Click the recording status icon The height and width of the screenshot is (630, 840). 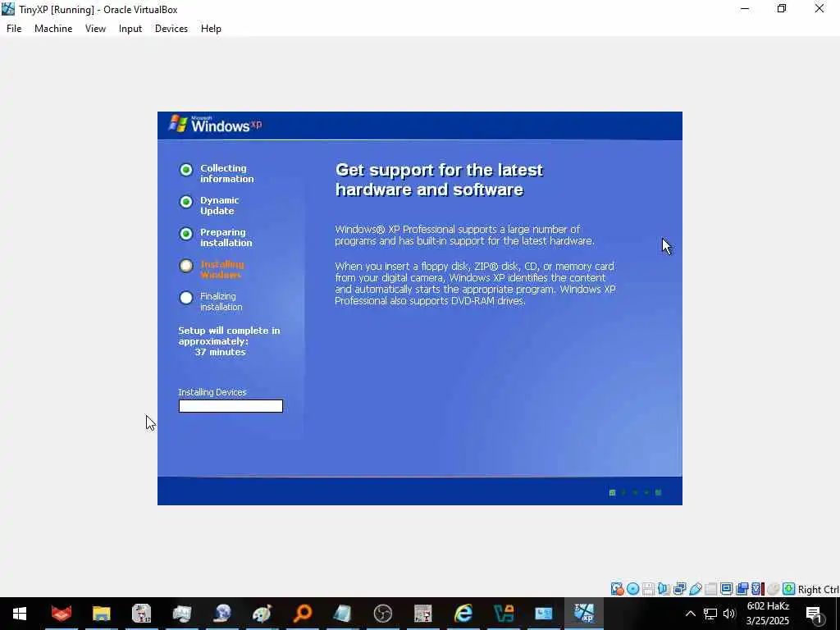pos(742,589)
